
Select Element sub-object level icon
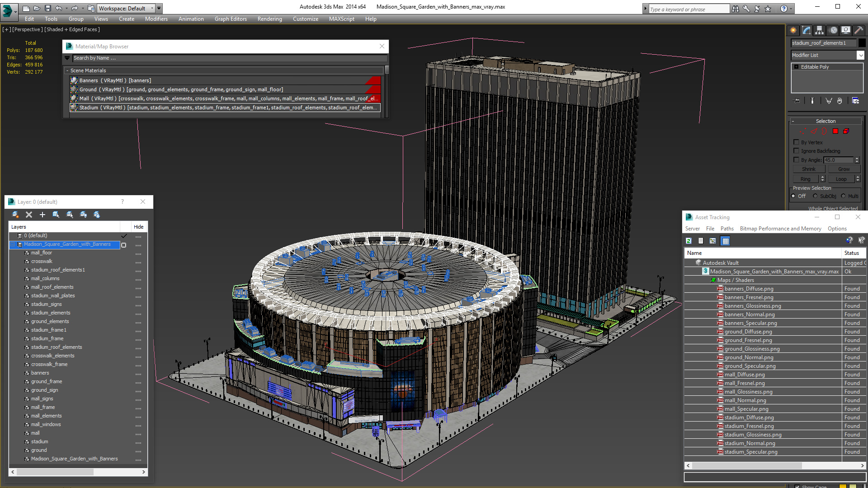click(846, 131)
